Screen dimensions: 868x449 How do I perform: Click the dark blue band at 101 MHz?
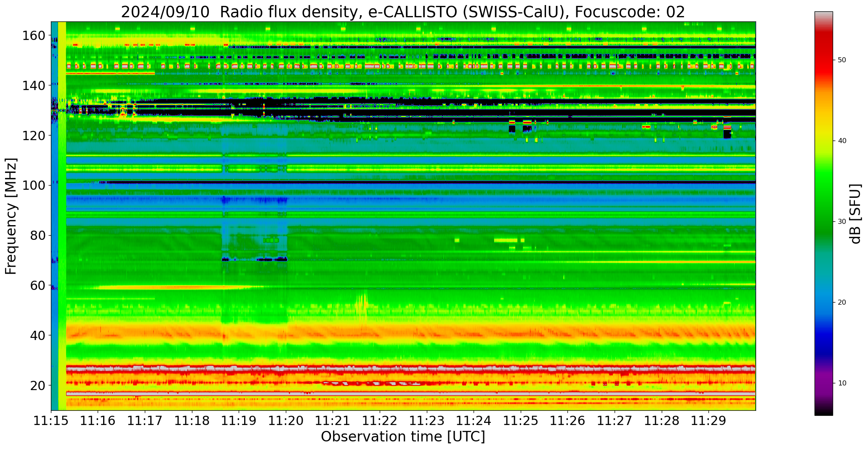pos(429,182)
